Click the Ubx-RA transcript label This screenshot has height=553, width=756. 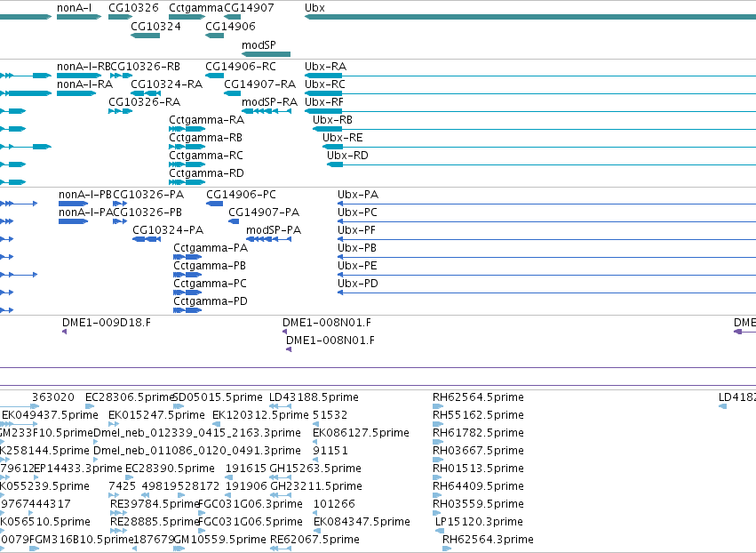point(325,66)
